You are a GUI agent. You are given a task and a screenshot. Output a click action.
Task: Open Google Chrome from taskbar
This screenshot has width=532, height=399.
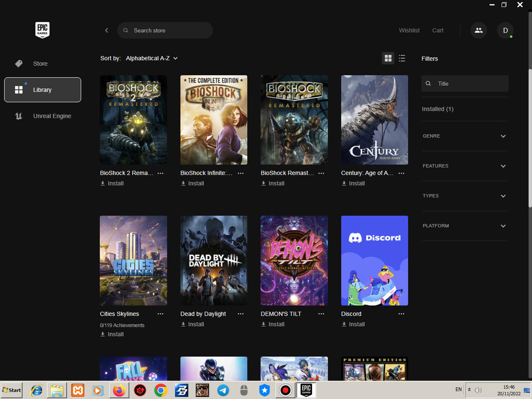coord(161,391)
